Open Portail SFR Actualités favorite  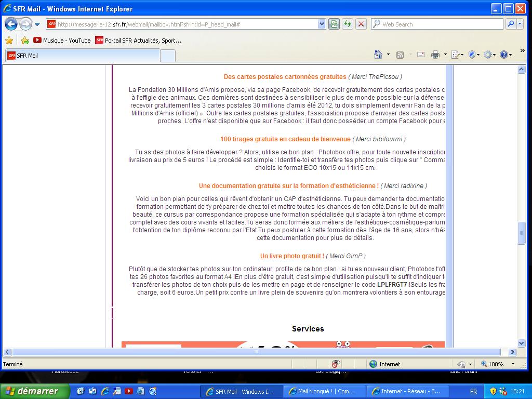point(138,41)
